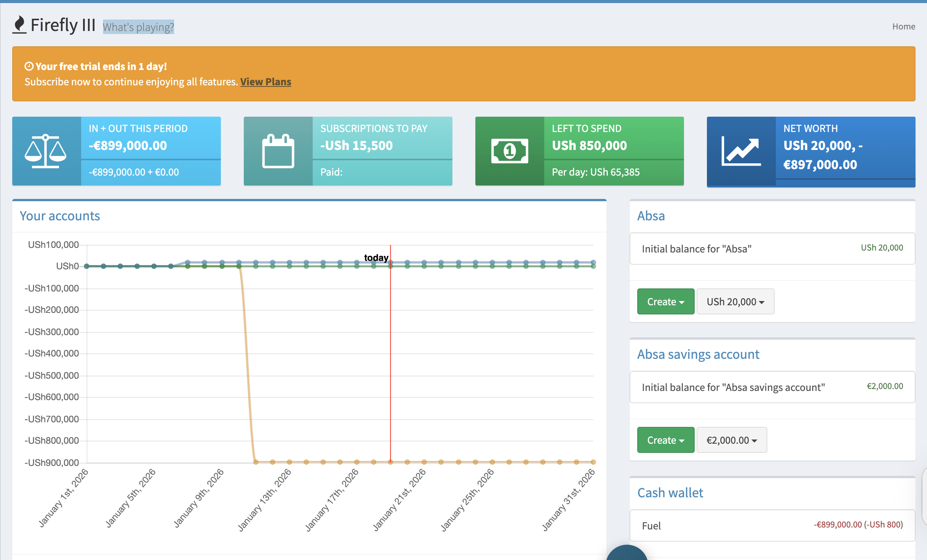This screenshot has height=560, width=927.
Task: Open the "What's playing?" help item
Action: coord(139,27)
